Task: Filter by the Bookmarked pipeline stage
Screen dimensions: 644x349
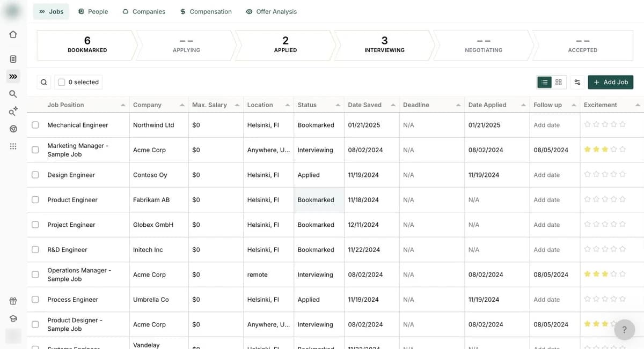Action: tap(87, 45)
